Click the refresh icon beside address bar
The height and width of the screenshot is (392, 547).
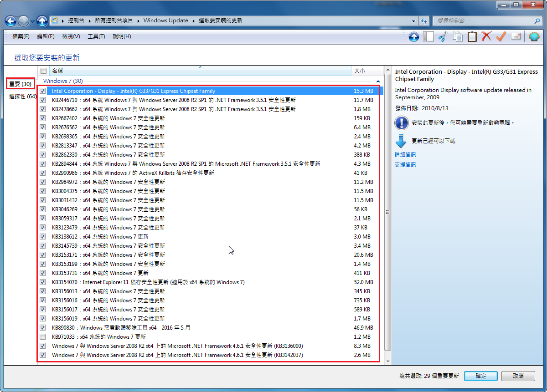(424, 21)
